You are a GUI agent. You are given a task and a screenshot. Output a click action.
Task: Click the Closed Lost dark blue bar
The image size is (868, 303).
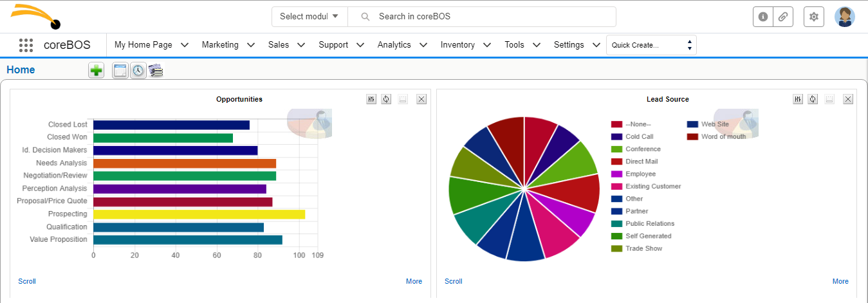tap(171, 125)
